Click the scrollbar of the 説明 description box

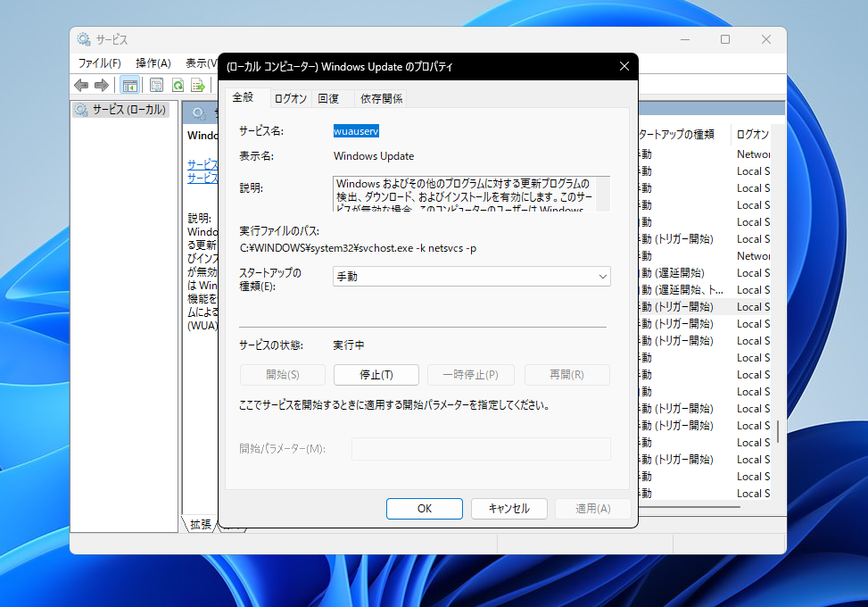603,194
